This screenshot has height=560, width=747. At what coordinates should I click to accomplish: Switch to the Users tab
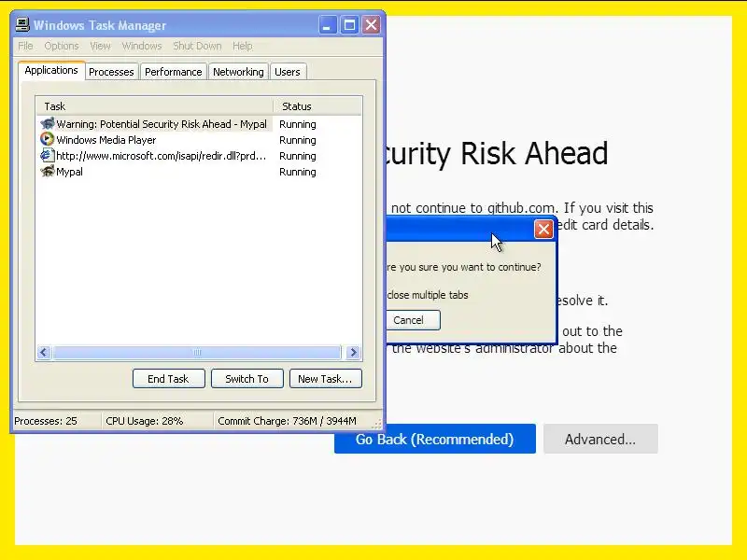point(288,72)
